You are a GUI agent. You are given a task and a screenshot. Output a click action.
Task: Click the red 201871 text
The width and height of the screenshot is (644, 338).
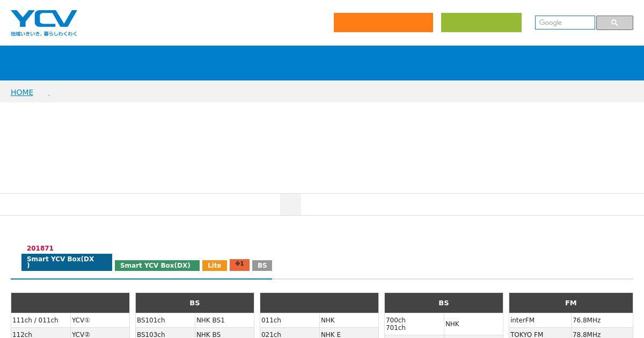click(x=40, y=248)
